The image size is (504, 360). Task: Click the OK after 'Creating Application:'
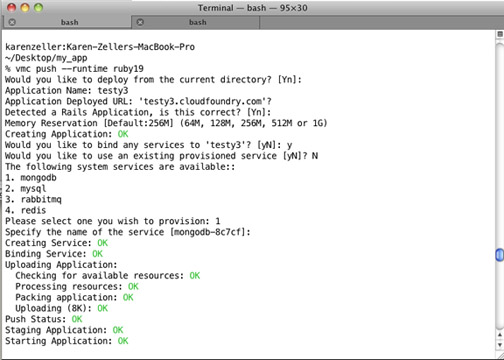coord(123,134)
